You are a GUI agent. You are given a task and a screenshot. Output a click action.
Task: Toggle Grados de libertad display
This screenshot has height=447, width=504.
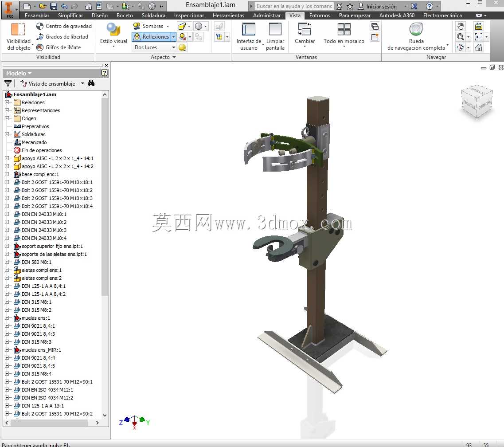click(x=62, y=37)
